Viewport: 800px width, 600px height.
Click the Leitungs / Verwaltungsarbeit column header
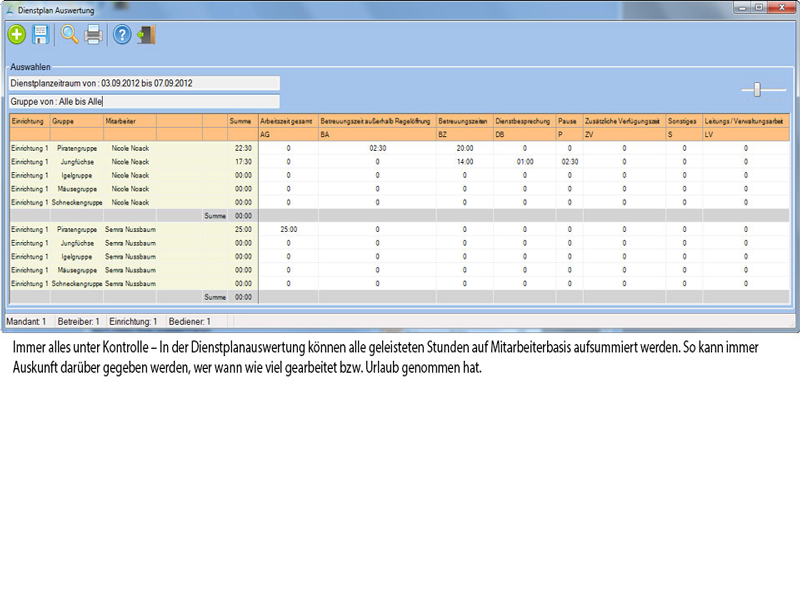tap(745, 120)
